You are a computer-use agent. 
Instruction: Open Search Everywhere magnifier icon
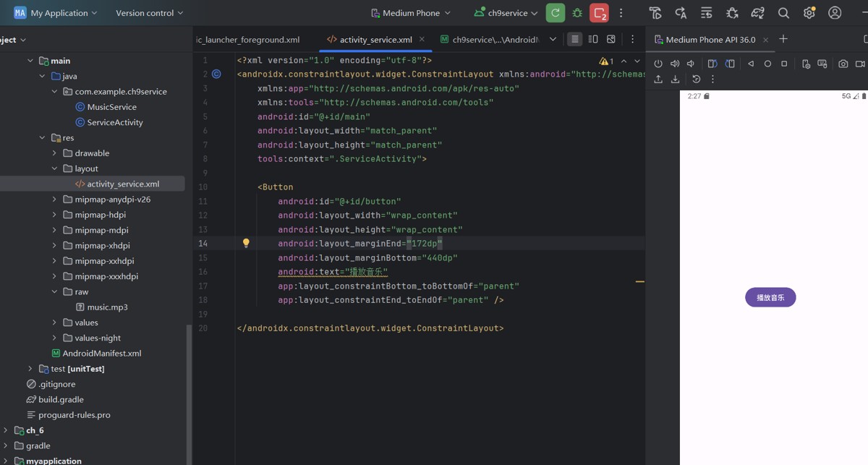pos(783,13)
